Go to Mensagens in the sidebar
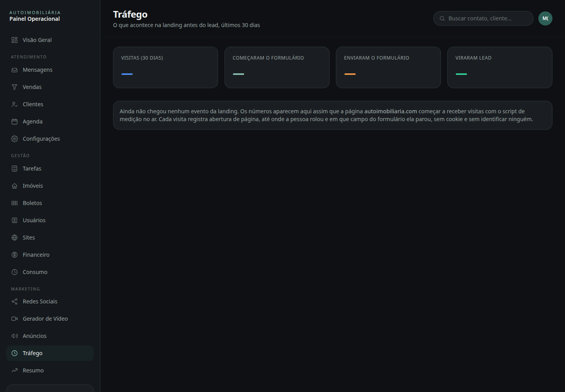565x392 pixels. 50,70
